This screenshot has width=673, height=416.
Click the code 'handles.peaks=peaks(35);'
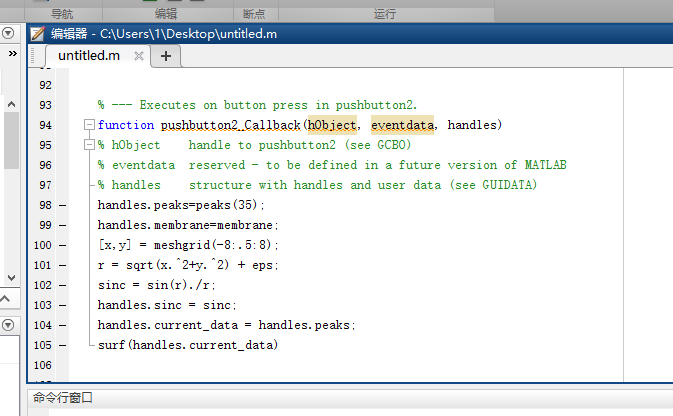point(181,205)
